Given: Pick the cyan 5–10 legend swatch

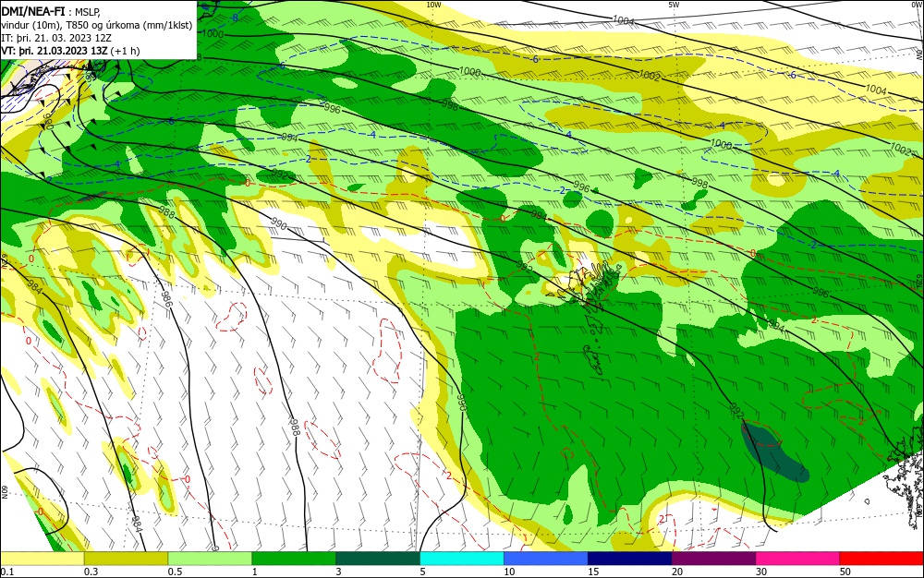Looking at the screenshot, I should click(x=461, y=559).
